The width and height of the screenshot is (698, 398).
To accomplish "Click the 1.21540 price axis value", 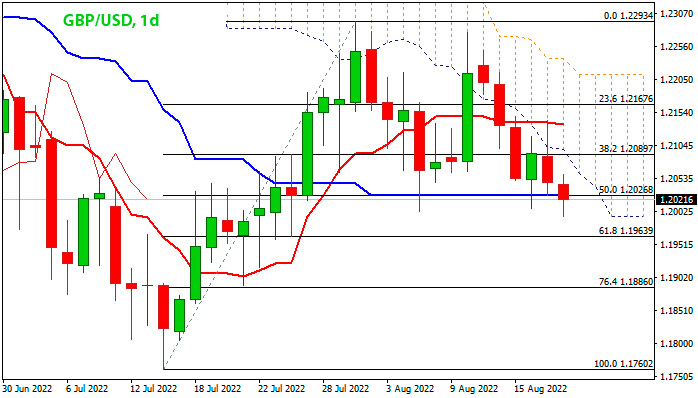I will point(677,113).
